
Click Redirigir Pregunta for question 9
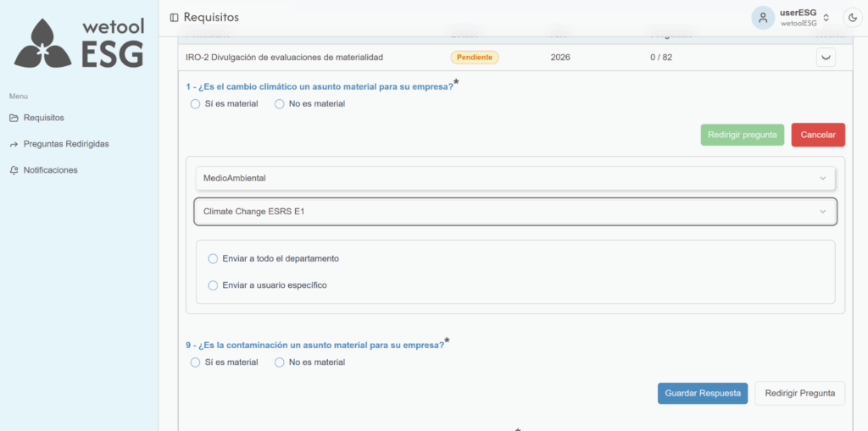coord(799,393)
